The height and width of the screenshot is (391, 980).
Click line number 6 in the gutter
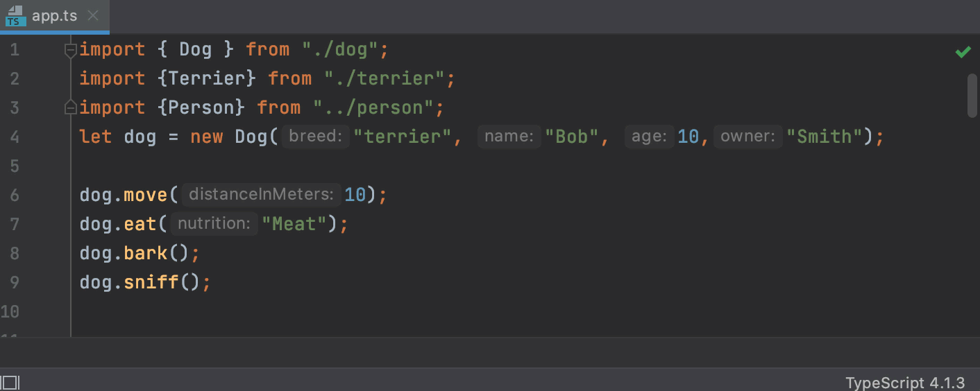coord(15,195)
